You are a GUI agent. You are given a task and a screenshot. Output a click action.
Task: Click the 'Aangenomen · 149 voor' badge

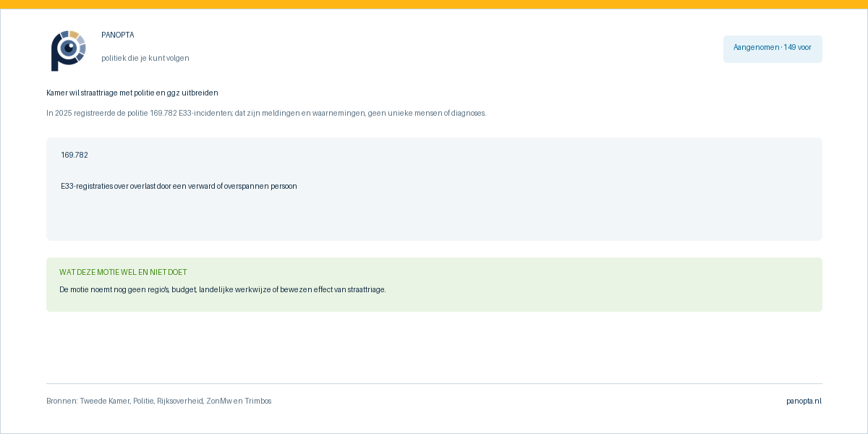pyautogui.click(x=773, y=48)
